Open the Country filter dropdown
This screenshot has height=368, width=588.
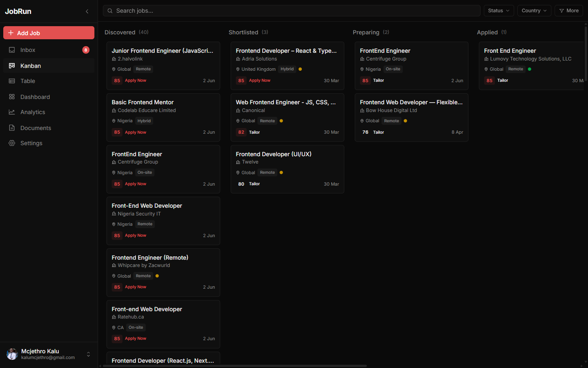coord(534,11)
